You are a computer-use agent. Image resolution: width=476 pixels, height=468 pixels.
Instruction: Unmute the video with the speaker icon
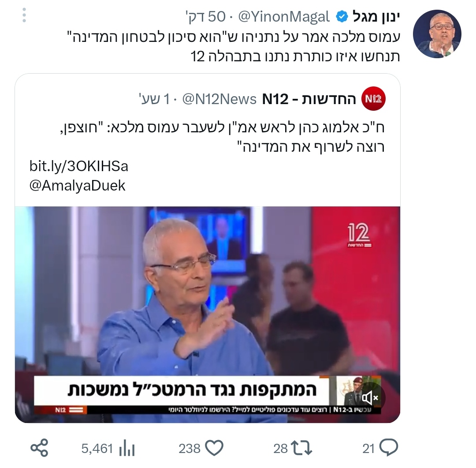click(x=370, y=397)
